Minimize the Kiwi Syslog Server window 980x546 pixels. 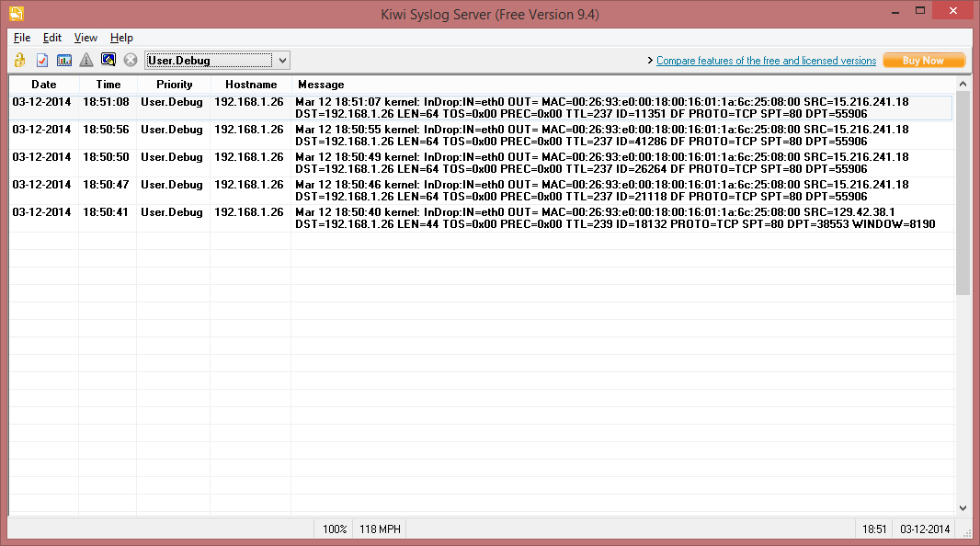[895, 11]
